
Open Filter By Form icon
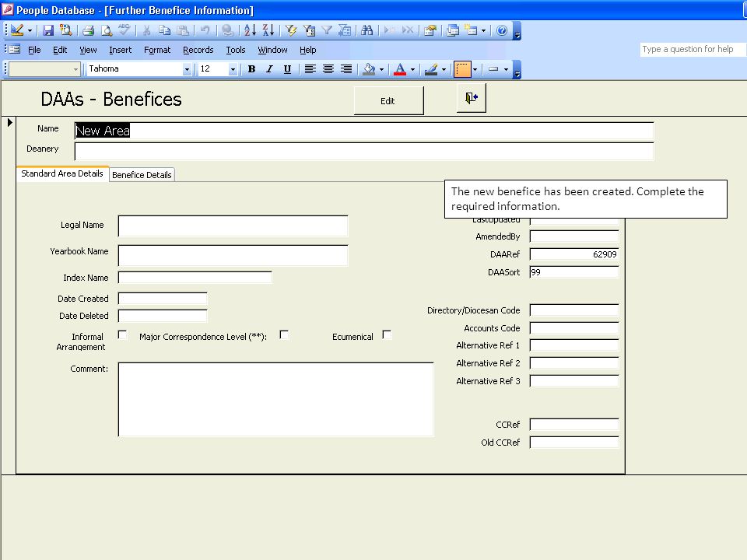(309, 30)
